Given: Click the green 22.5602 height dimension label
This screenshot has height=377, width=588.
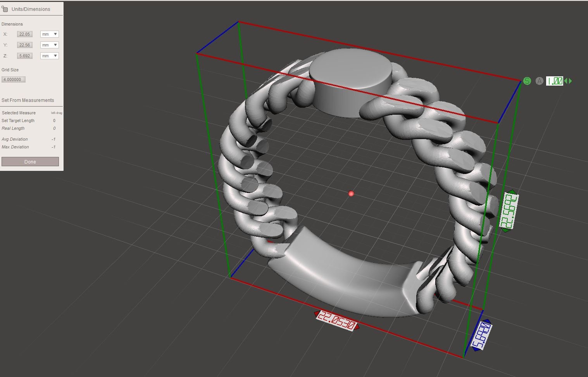Looking at the screenshot, I should click(509, 211).
